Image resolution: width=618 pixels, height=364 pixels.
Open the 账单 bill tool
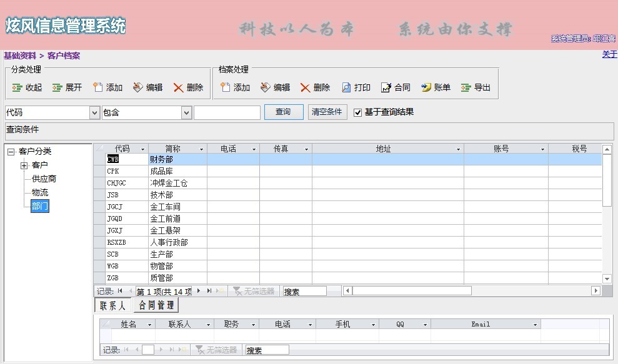tap(436, 87)
